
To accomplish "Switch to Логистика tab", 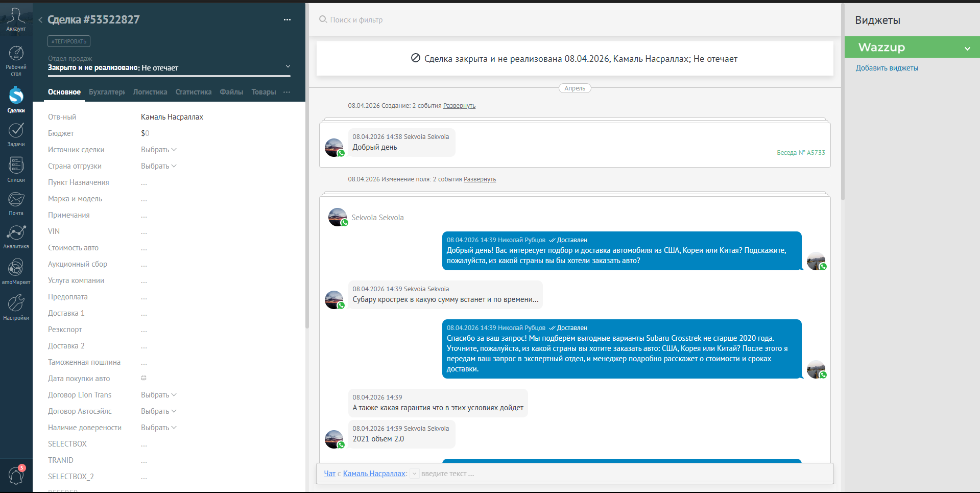I will pyautogui.click(x=150, y=92).
